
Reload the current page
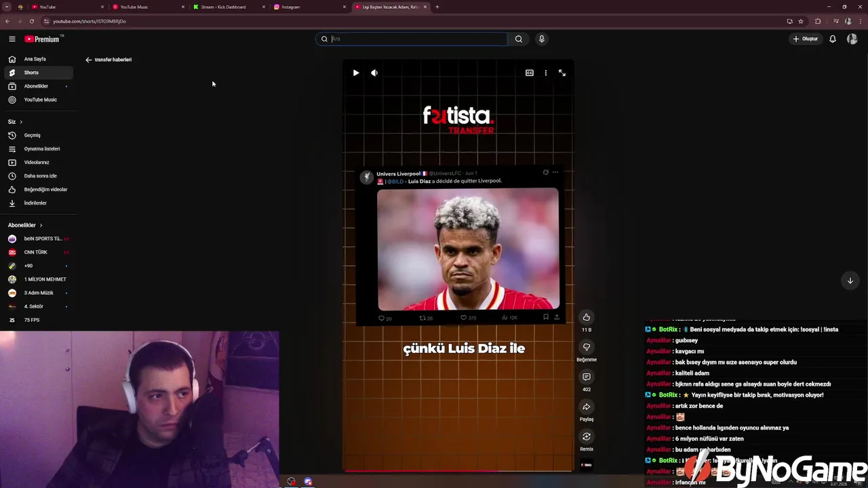(31, 21)
